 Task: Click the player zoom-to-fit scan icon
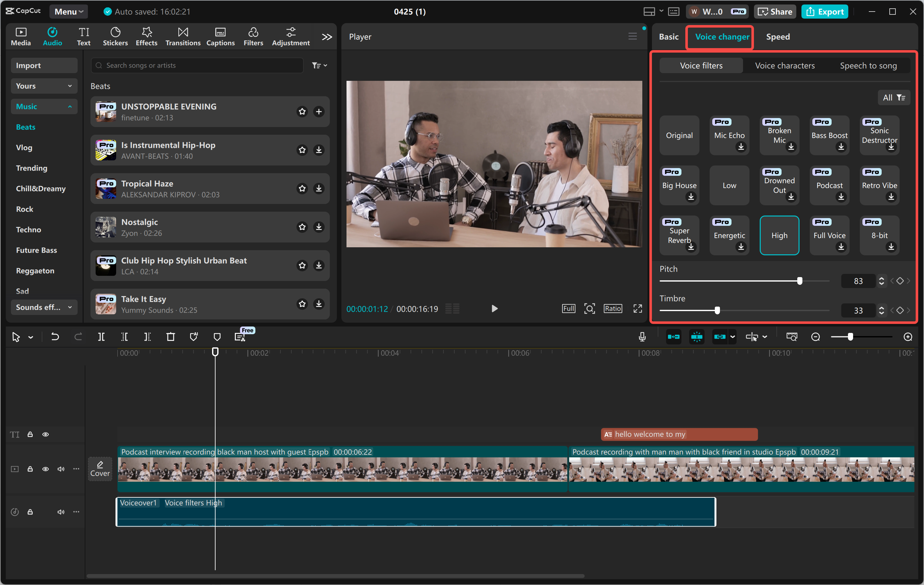[589, 309]
